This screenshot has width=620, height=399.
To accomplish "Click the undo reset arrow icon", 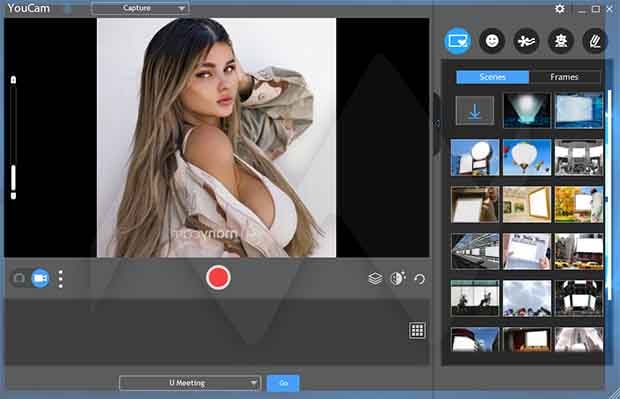I will (x=420, y=279).
